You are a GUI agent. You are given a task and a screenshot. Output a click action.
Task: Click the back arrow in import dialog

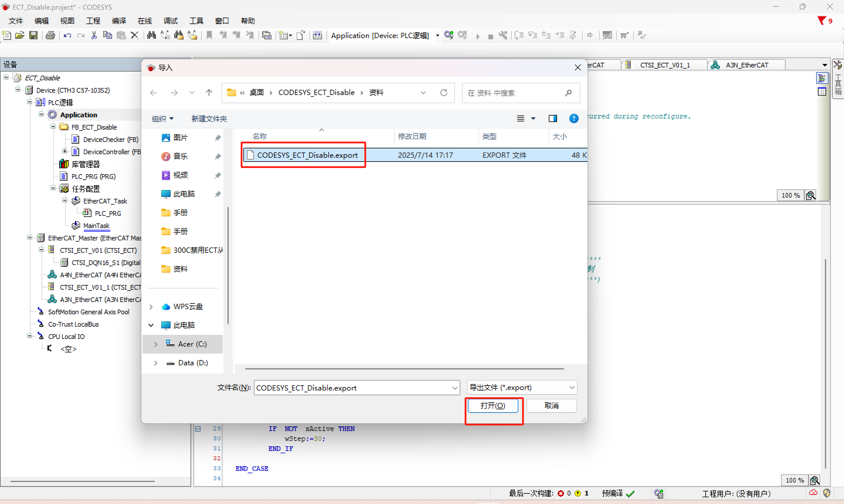[153, 93]
